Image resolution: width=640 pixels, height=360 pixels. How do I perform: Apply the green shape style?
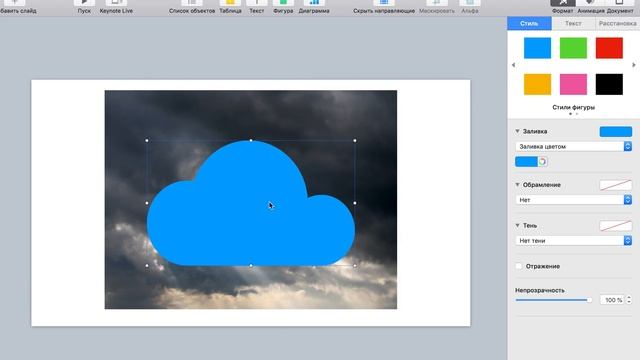[573, 48]
